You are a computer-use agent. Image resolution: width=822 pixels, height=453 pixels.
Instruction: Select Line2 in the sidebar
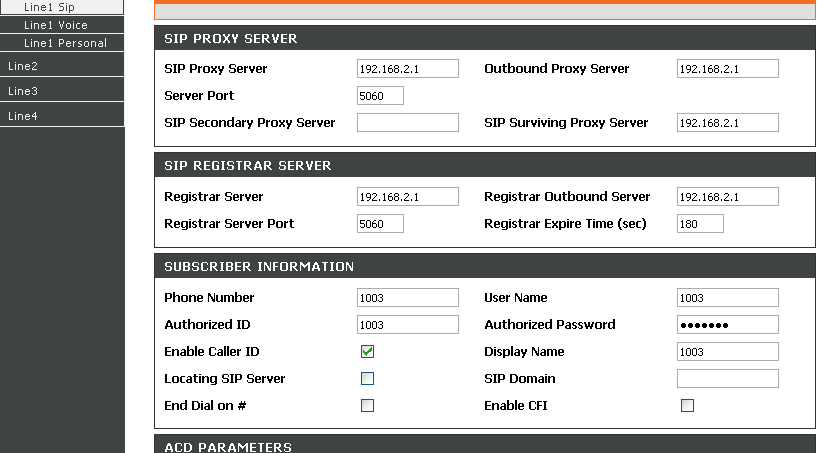(x=62, y=65)
